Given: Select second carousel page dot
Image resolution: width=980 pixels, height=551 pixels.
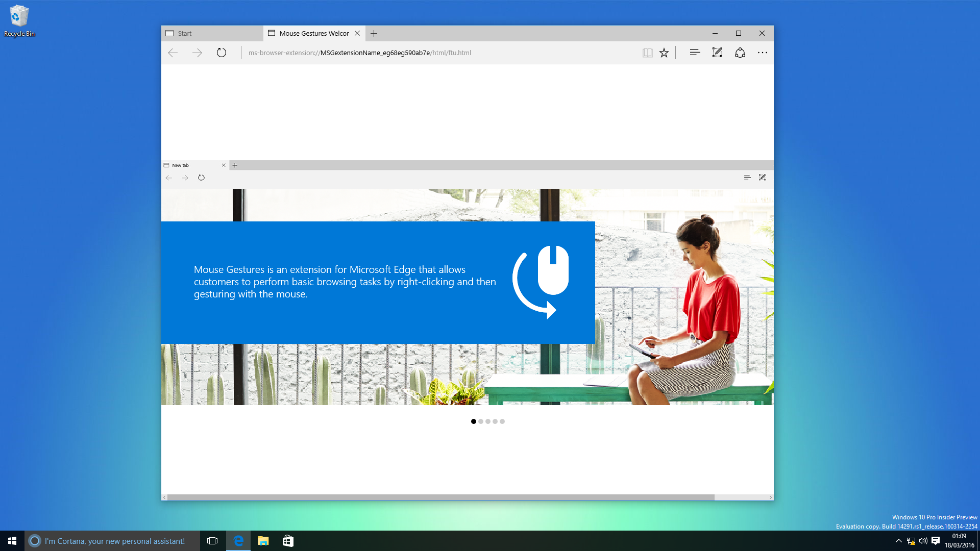Looking at the screenshot, I should tap(481, 421).
